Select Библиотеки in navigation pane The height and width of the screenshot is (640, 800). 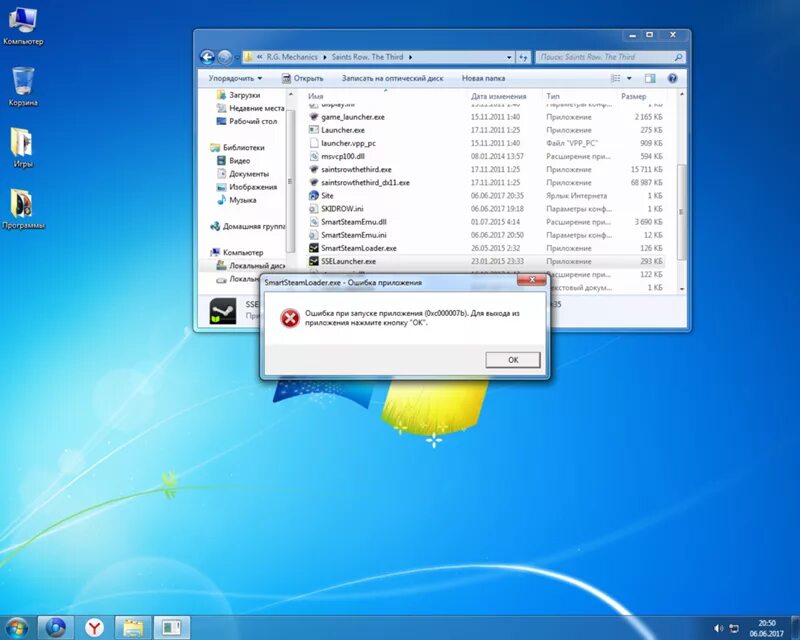pyautogui.click(x=243, y=147)
